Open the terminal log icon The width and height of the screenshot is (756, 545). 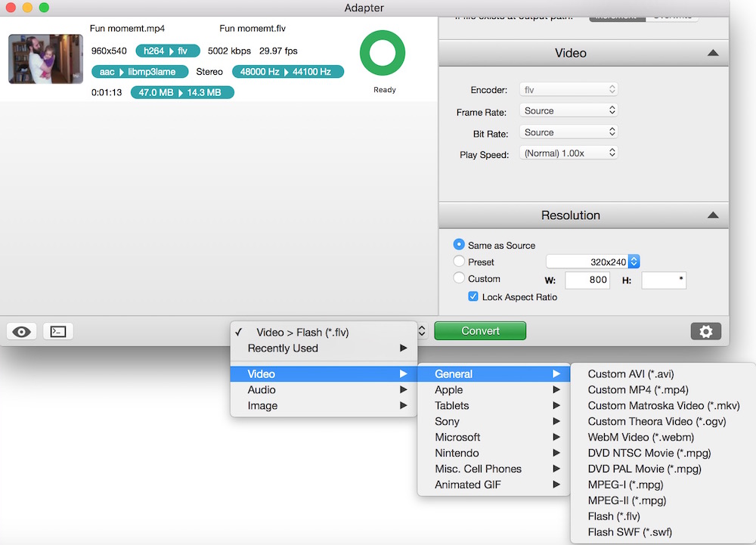pos(58,331)
